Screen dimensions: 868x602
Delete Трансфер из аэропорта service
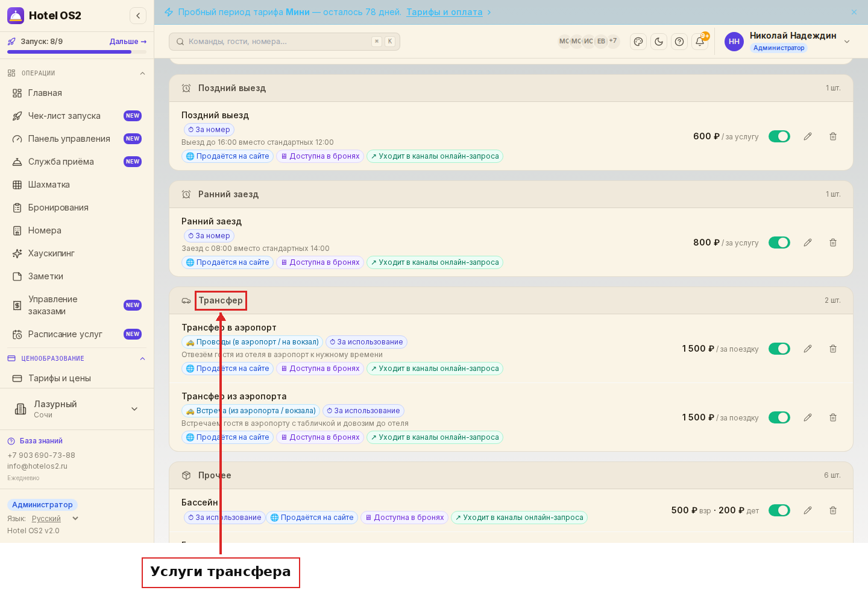click(833, 417)
